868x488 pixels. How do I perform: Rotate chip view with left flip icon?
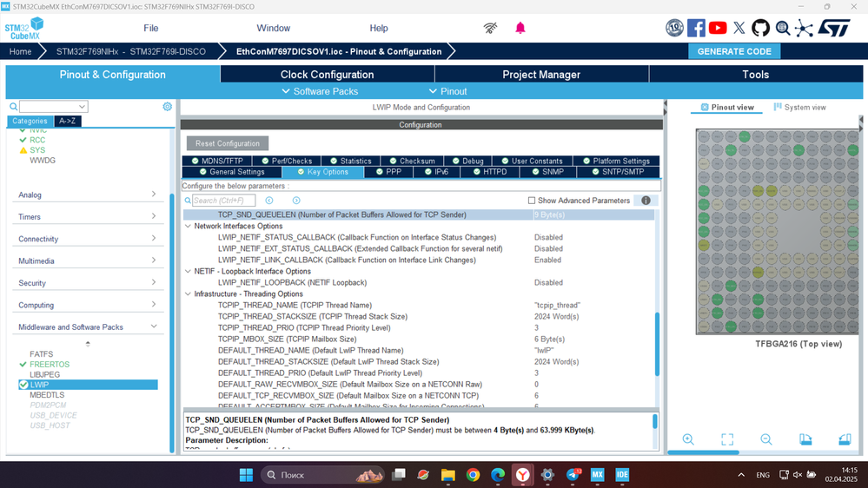pyautogui.click(x=805, y=439)
